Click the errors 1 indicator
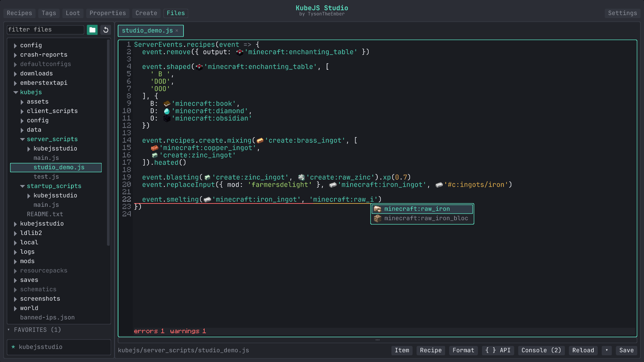Screen dimensions: 644x362 click(149, 331)
